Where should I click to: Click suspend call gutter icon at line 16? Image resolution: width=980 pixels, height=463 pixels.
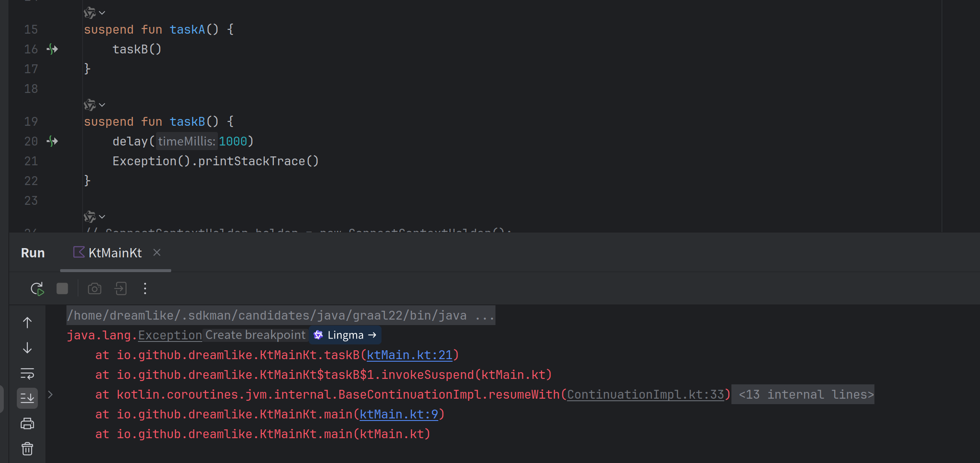(x=52, y=49)
